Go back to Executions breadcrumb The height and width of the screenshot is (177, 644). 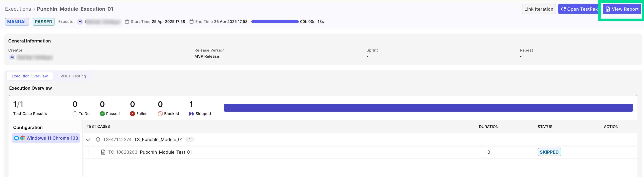[18, 9]
